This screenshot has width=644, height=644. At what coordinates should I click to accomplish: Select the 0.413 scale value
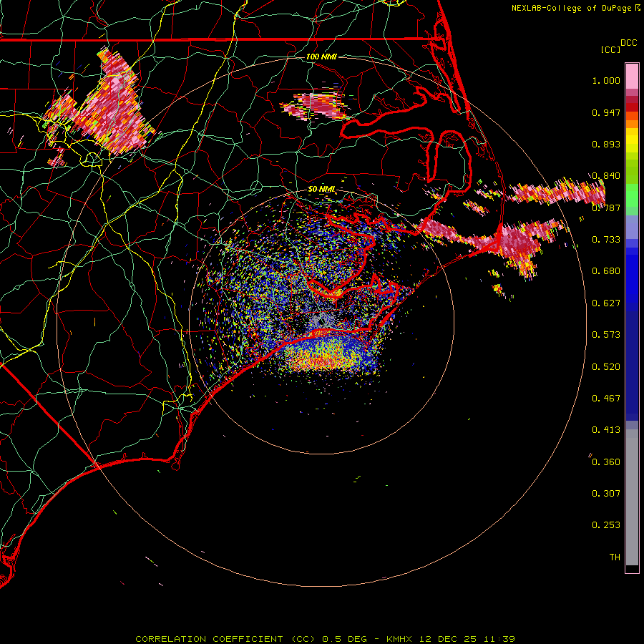pos(606,430)
